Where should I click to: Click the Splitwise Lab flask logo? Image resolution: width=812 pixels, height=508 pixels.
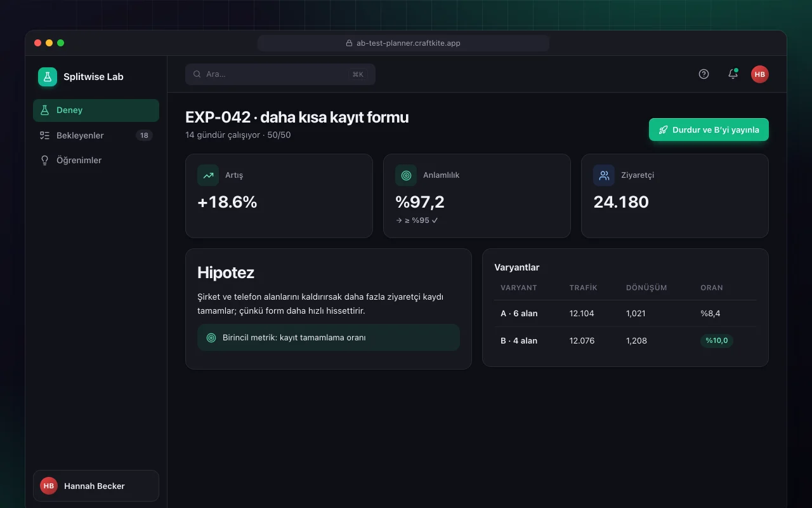pos(48,77)
